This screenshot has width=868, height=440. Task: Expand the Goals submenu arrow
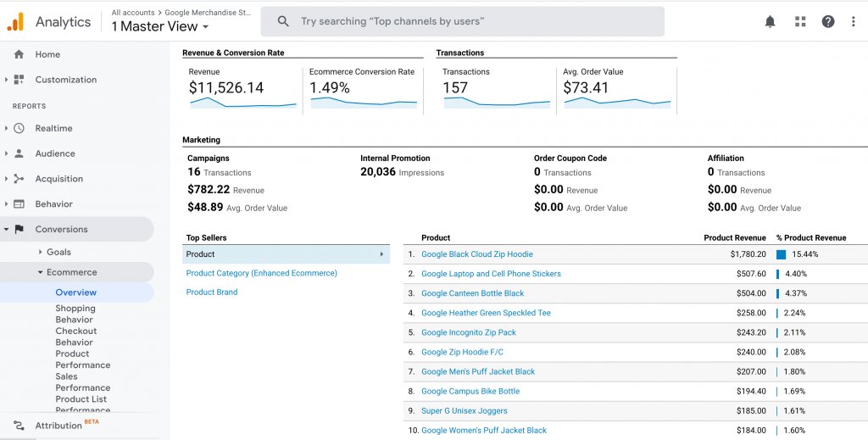[41, 252]
